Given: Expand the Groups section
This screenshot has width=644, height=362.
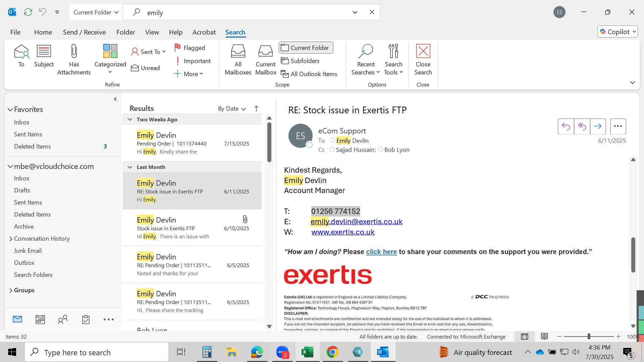Looking at the screenshot, I should [x=11, y=290].
